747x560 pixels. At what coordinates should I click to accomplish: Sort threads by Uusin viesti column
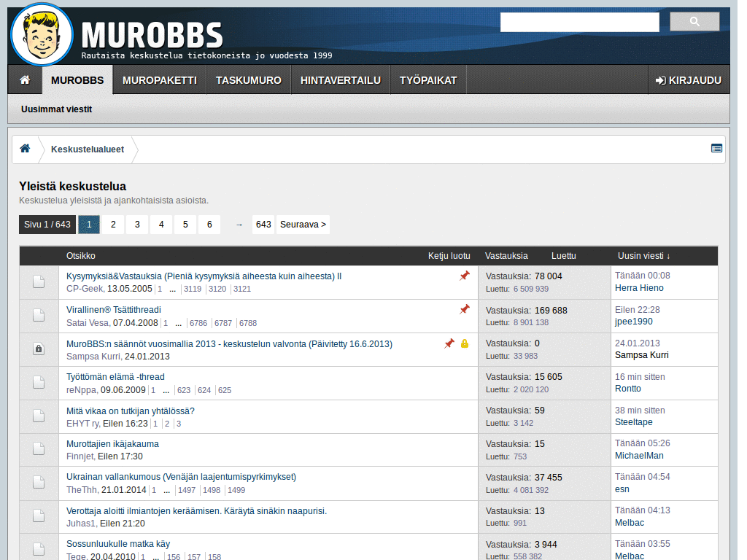click(642, 256)
